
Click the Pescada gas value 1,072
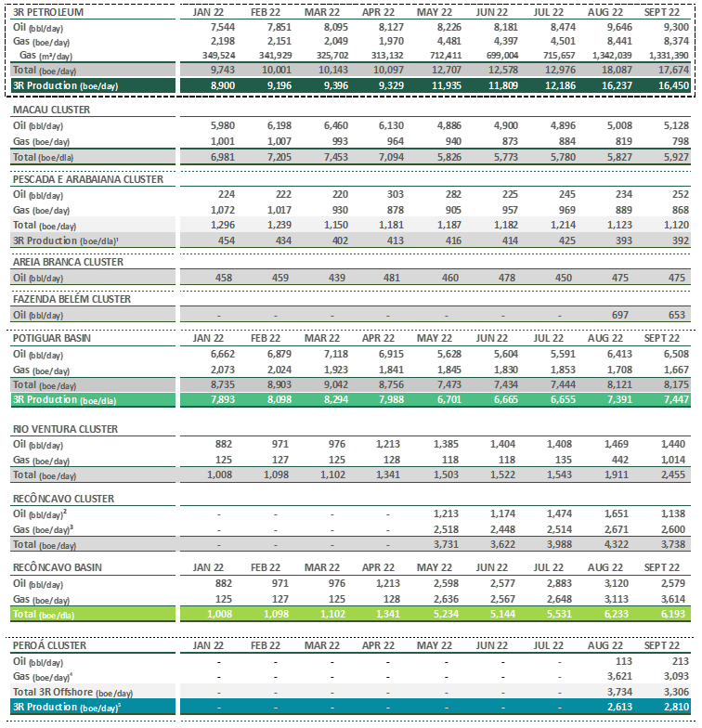tap(223, 210)
